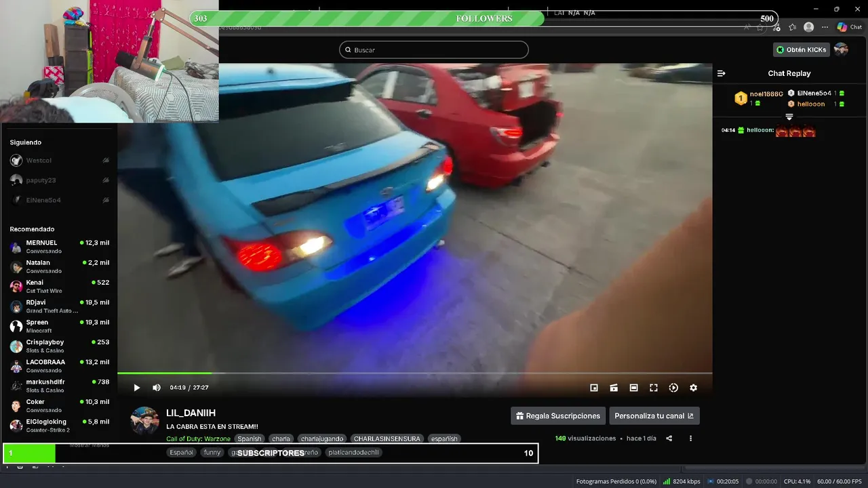The image size is (868, 488).
Task: Open followed channel Westcol
Action: pyautogui.click(x=60, y=161)
